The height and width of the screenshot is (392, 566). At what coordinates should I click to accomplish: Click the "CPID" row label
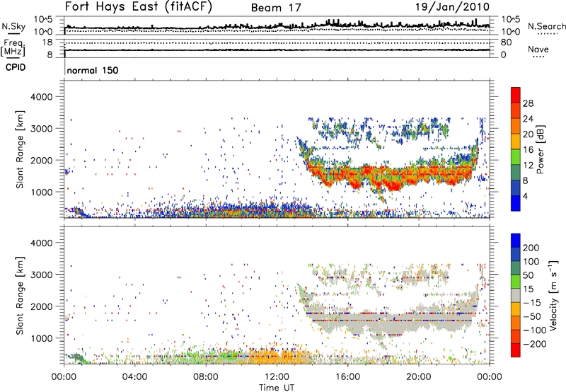point(16,67)
